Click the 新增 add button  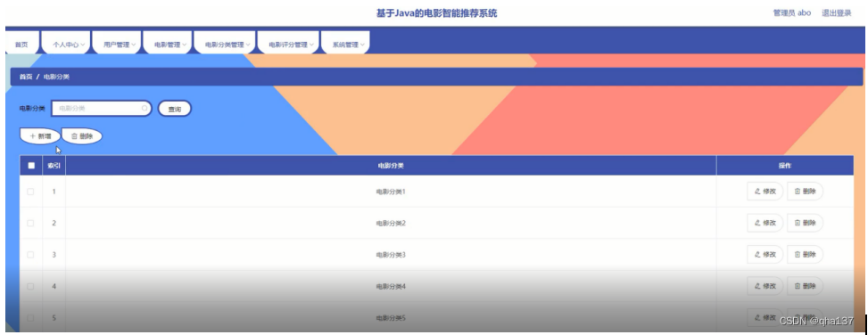(x=40, y=136)
